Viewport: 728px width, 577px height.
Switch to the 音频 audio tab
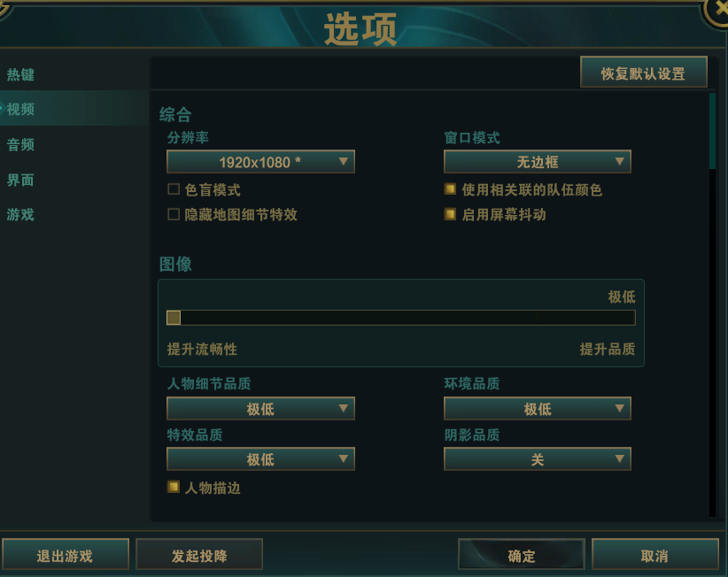(21, 144)
